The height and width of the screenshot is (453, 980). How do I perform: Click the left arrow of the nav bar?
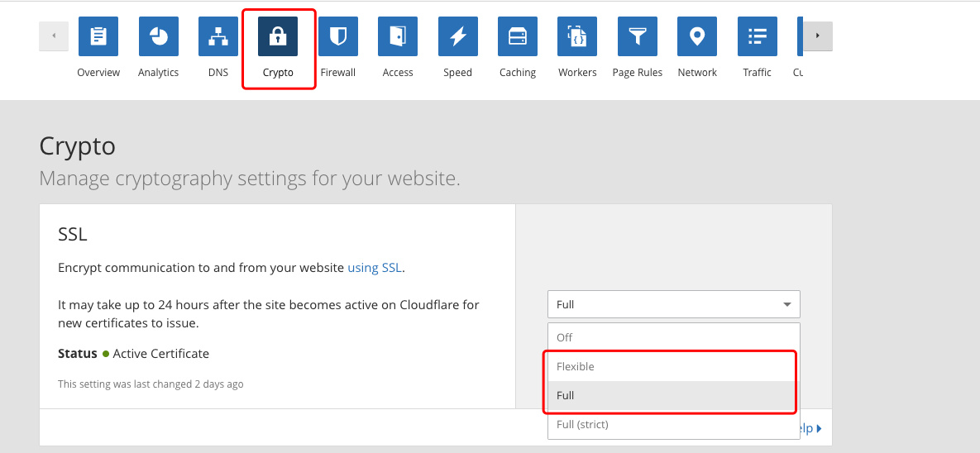[54, 36]
